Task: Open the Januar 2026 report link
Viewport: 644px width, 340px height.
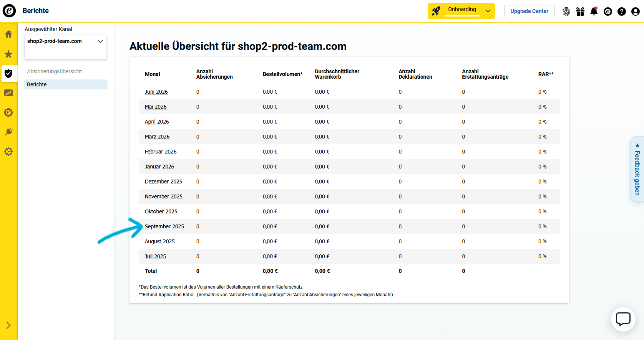Action: pos(159,167)
